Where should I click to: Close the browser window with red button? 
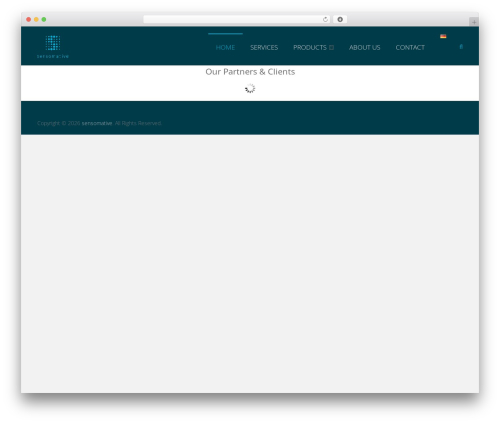click(x=29, y=19)
